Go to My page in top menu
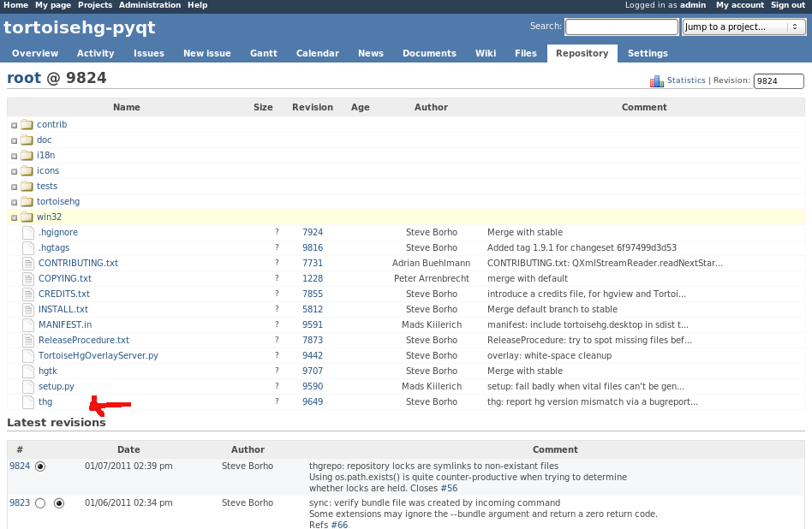The image size is (812, 529). click(53, 5)
